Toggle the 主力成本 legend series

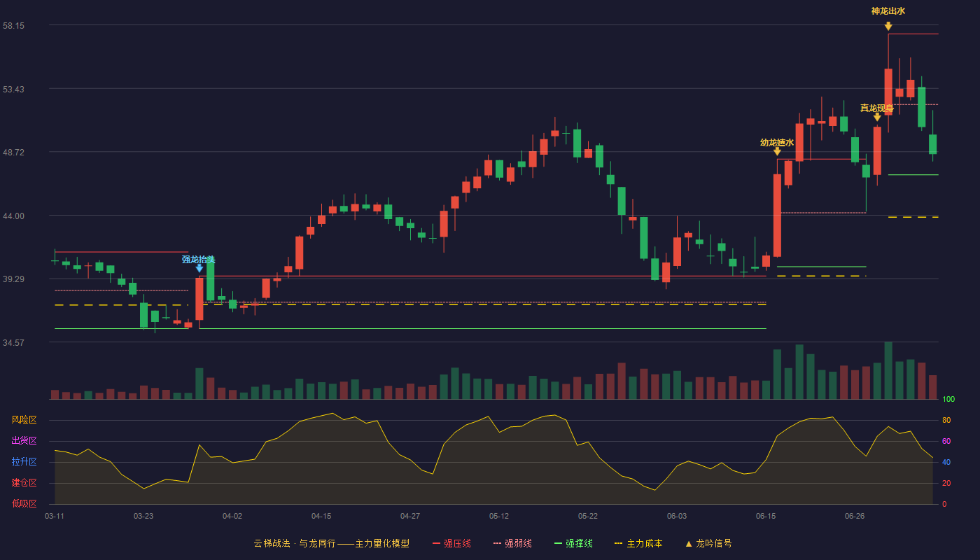(638, 543)
